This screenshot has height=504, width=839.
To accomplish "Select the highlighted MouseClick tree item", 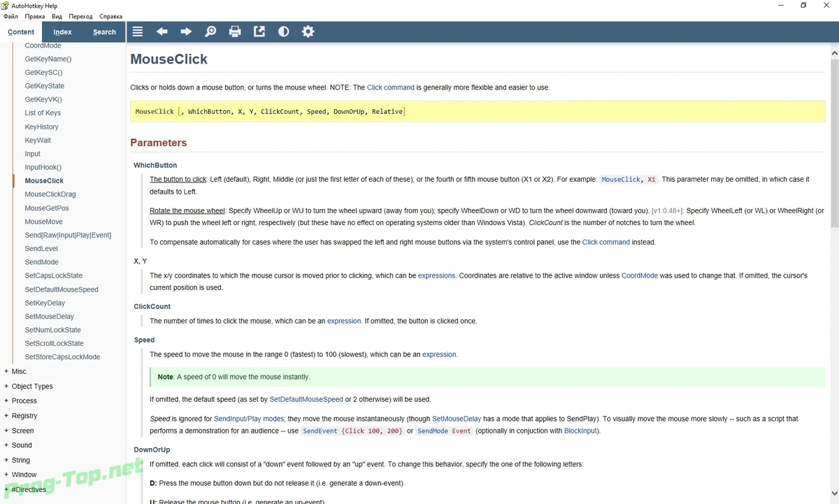I will click(44, 180).
